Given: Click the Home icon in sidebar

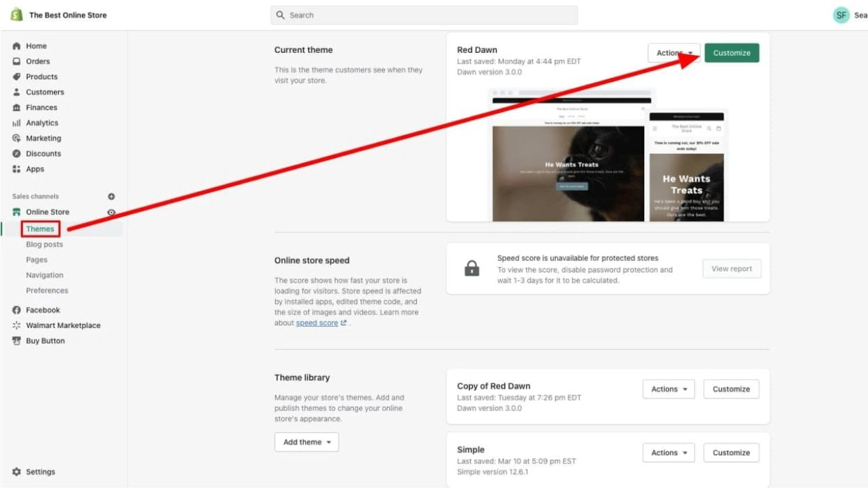Looking at the screenshot, I should (17, 46).
